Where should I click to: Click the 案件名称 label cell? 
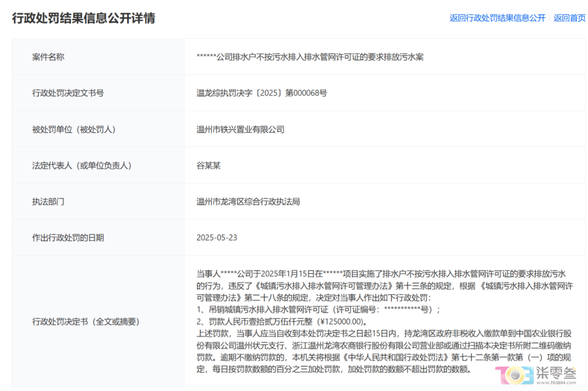[x=48, y=57]
